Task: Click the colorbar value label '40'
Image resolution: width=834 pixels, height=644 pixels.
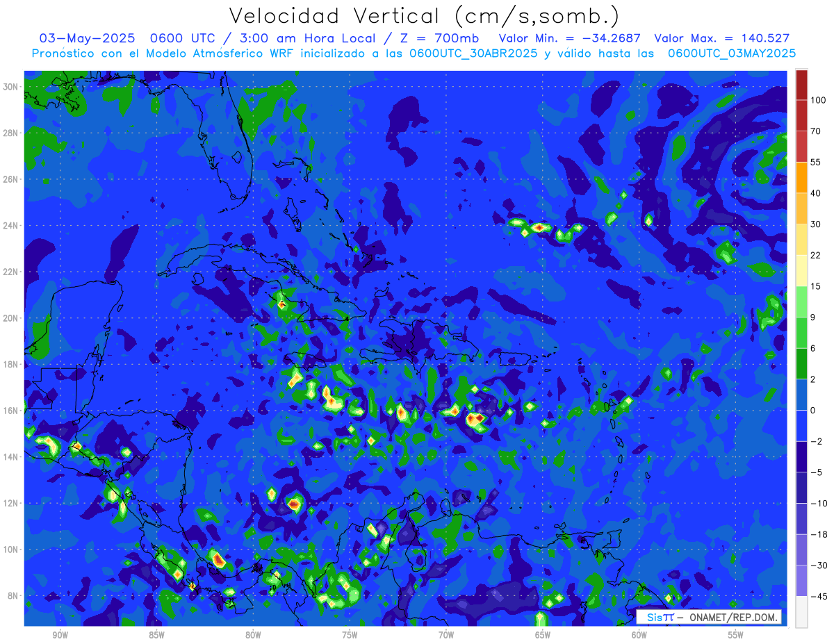Action: tap(816, 193)
